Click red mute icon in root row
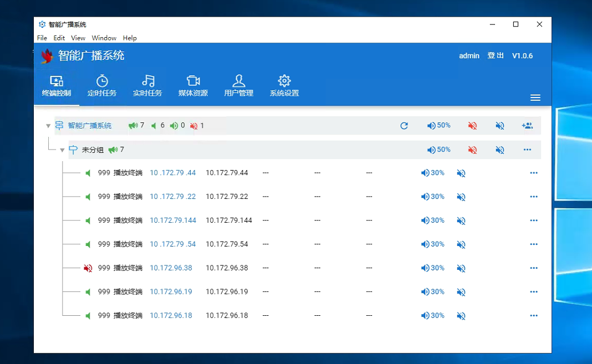592x364 pixels. point(472,126)
